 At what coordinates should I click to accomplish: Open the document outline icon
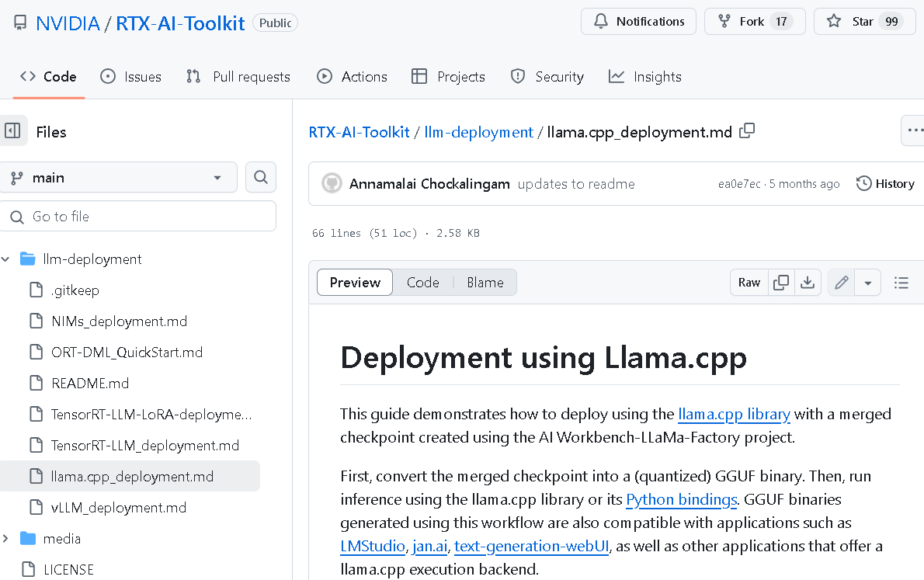(x=901, y=283)
